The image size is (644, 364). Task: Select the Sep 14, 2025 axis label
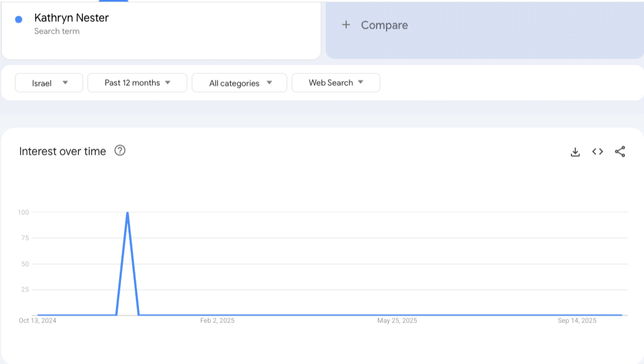pos(577,321)
